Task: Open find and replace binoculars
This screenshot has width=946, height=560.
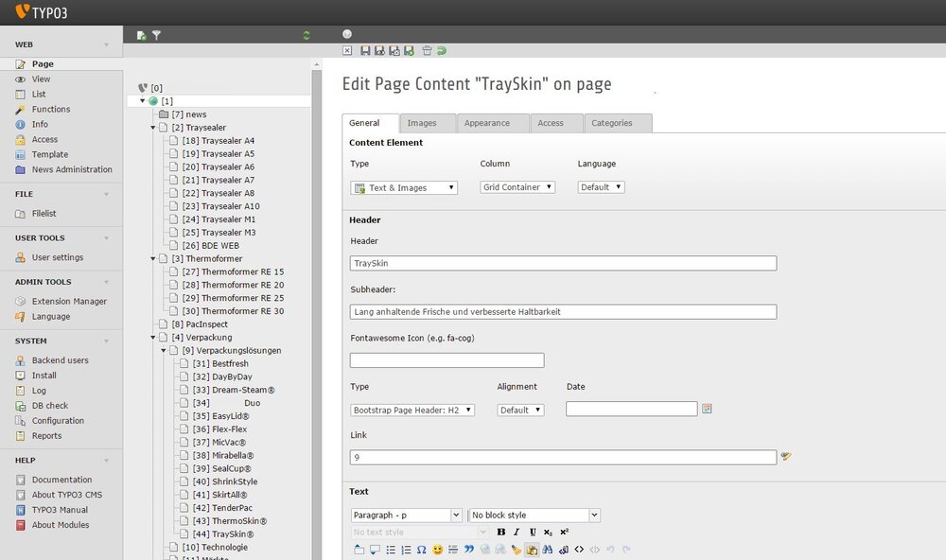Action: click(547, 550)
